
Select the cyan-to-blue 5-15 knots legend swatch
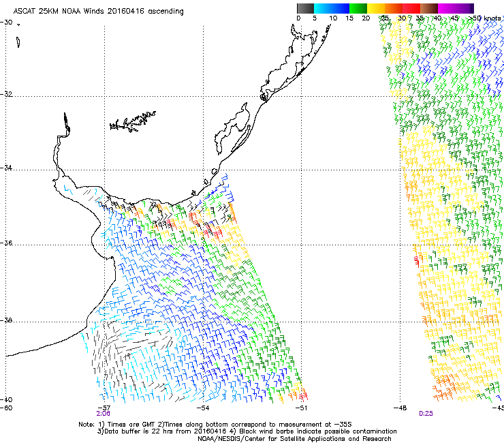(332, 8)
